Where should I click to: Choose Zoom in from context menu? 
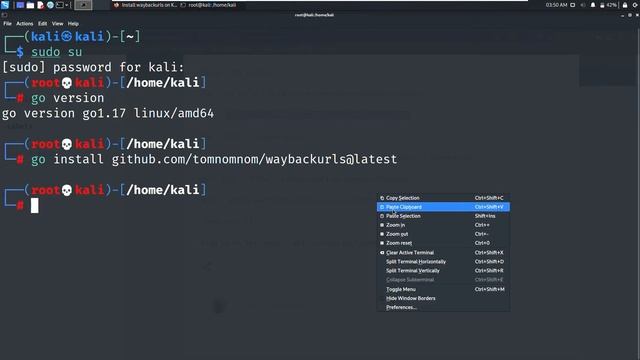[x=443, y=225]
